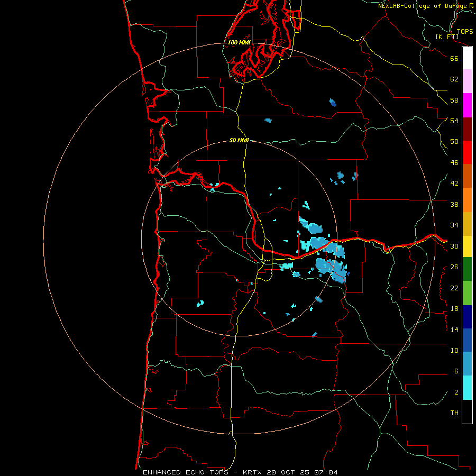Click the 50 NMI range ring label
476x476 pixels.
coord(239,140)
